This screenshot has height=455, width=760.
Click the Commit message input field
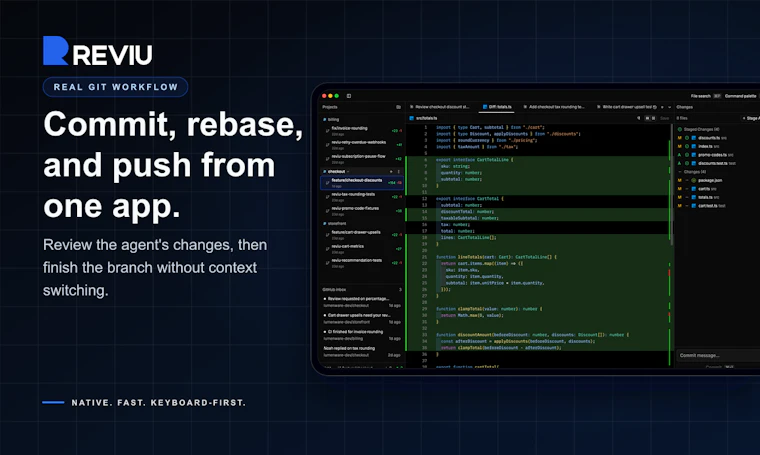pos(718,356)
